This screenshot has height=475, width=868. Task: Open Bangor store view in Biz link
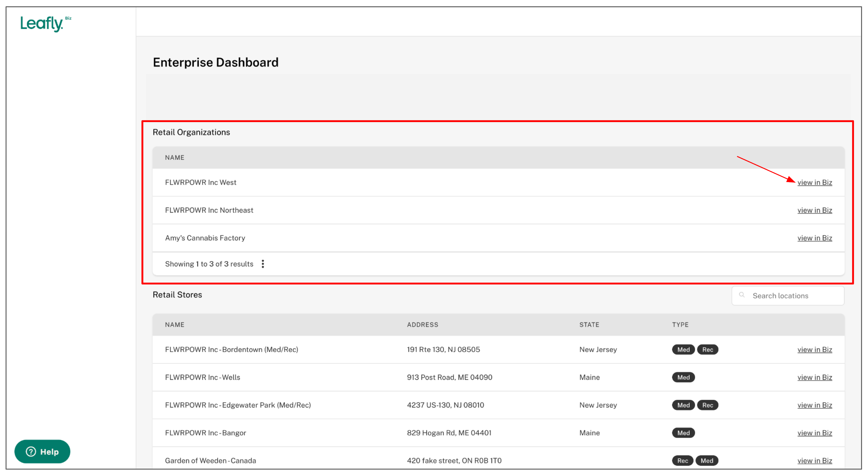(815, 433)
